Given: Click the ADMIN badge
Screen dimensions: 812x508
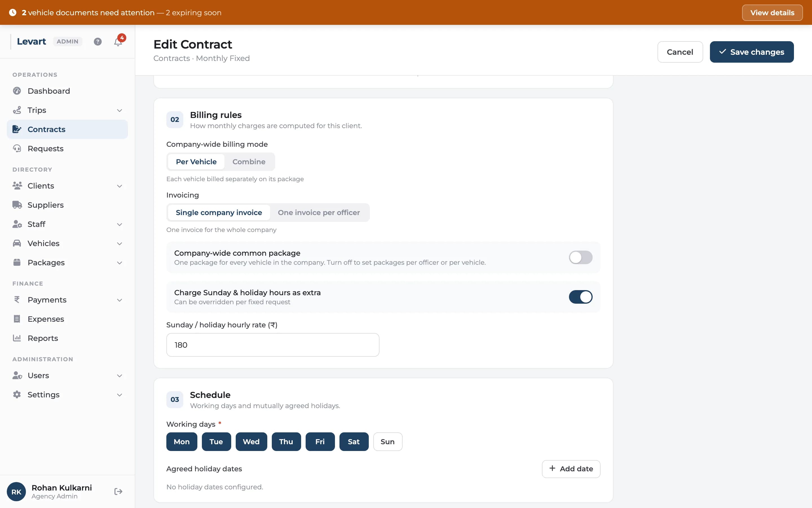Looking at the screenshot, I should [x=67, y=42].
